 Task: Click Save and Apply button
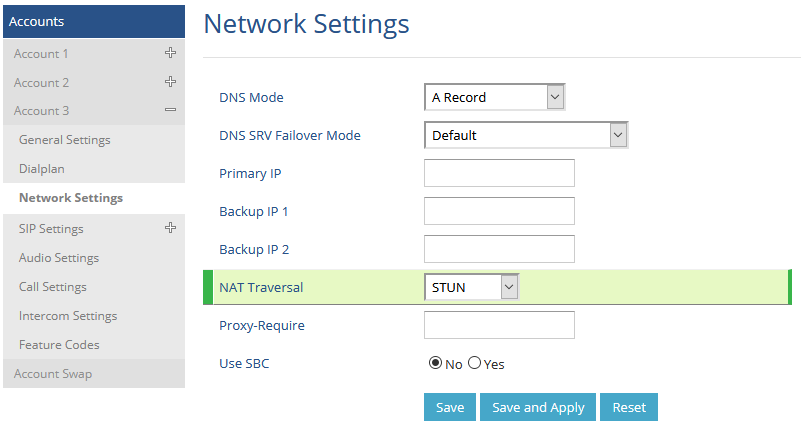point(538,407)
